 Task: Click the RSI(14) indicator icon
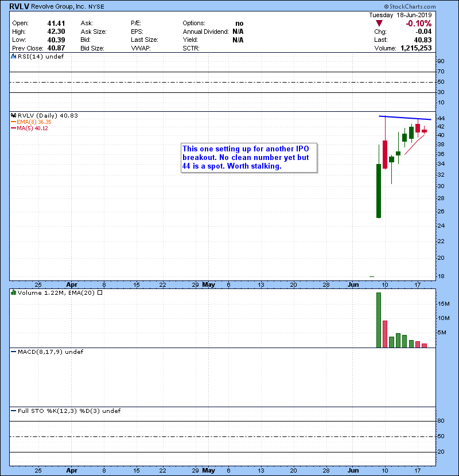tap(13, 56)
